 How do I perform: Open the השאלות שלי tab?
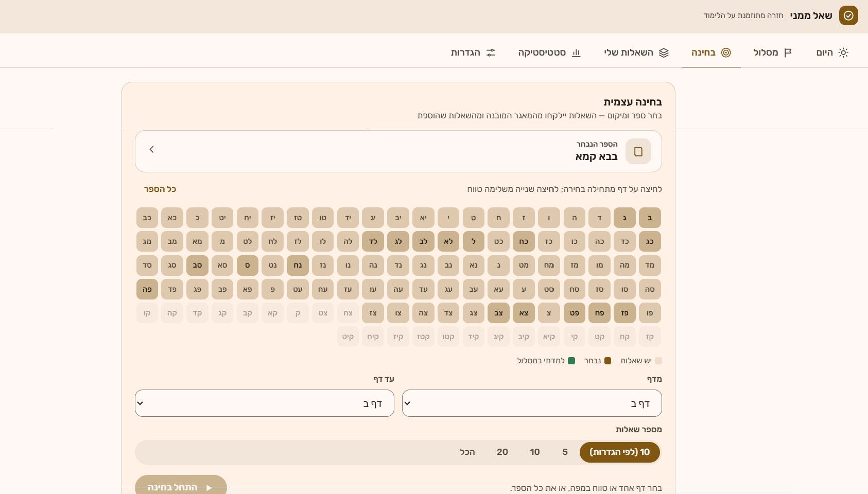(x=636, y=52)
